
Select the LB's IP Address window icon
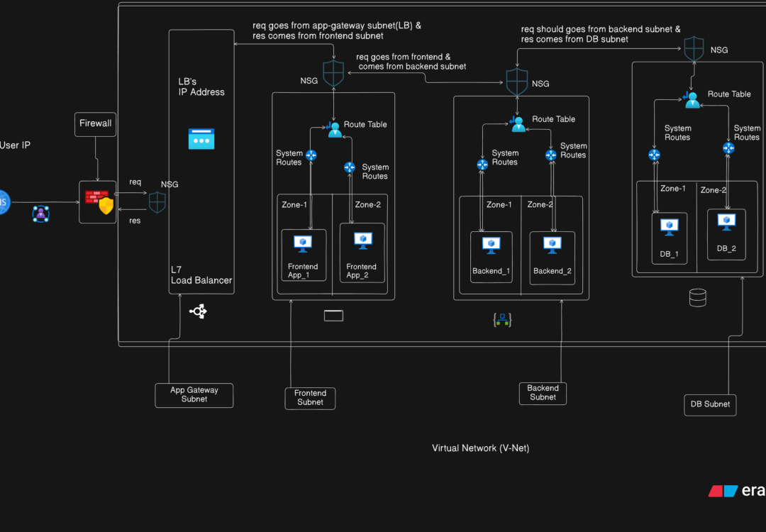[201, 139]
